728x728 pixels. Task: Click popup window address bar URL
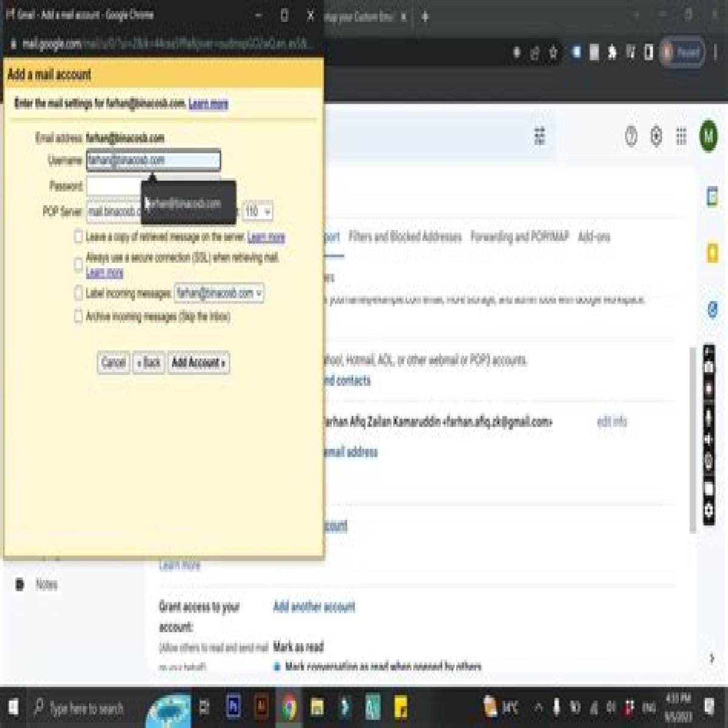pyautogui.click(x=167, y=44)
